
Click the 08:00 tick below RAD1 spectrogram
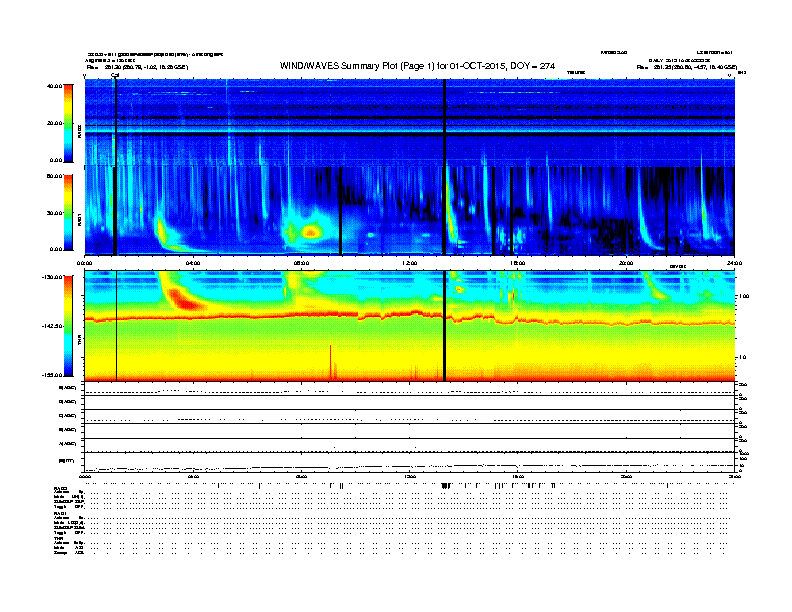tap(301, 263)
